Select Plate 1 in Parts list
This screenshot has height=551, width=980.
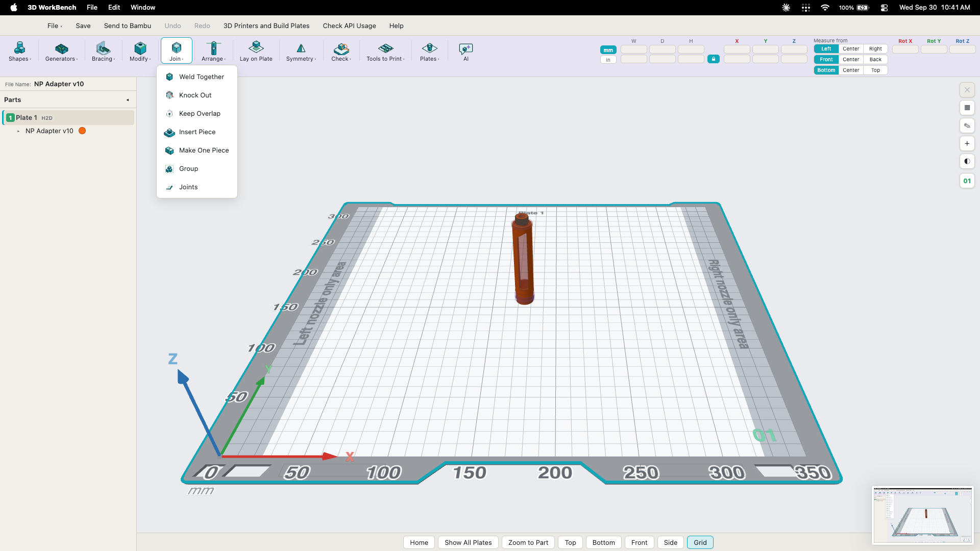68,118
